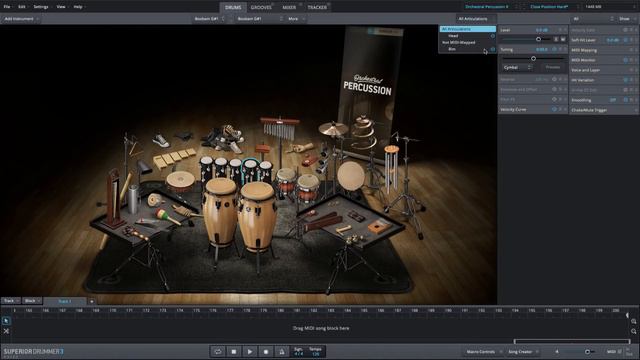Click the hanging bar chimes instrument
The height and width of the screenshot is (360, 640).
point(279,130)
